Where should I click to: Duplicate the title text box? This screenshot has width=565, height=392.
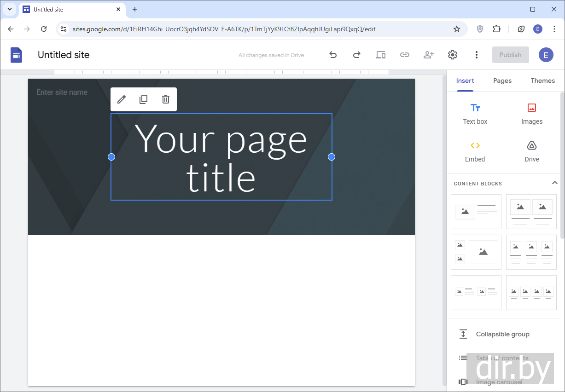point(144,99)
